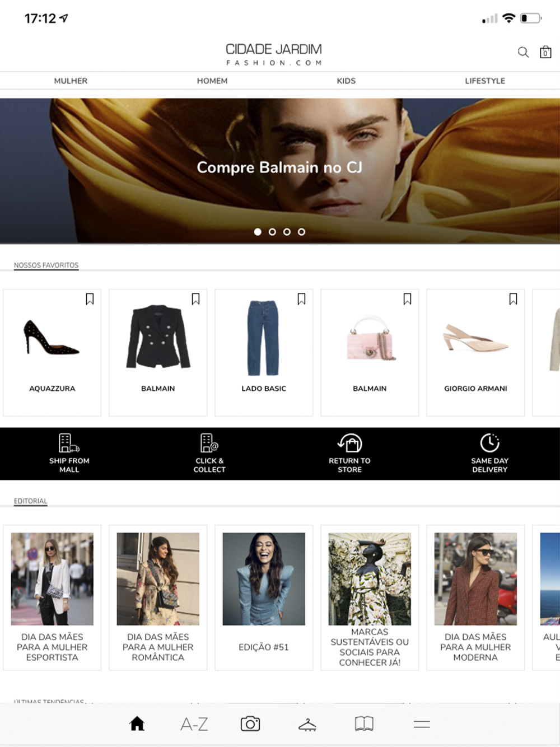This screenshot has height=747, width=560.
Task: Open the camera icon in bottom bar
Action: tap(250, 723)
